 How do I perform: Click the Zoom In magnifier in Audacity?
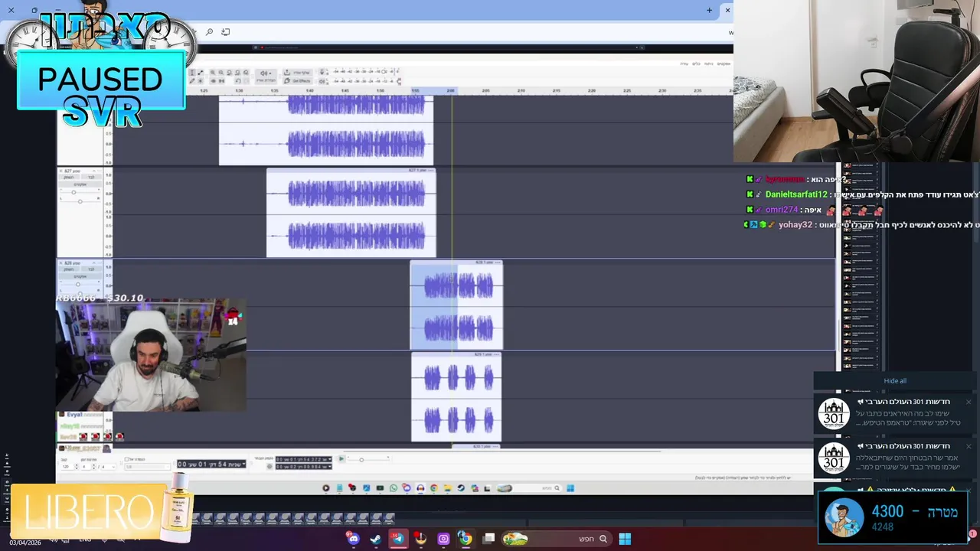click(x=213, y=72)
